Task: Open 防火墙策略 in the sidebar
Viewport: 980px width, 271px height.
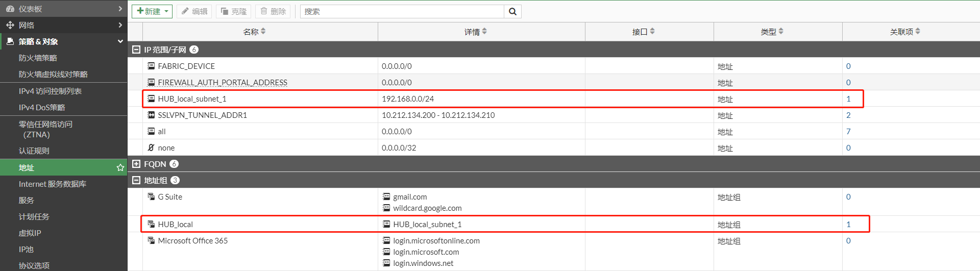Action: pos(38,58)
